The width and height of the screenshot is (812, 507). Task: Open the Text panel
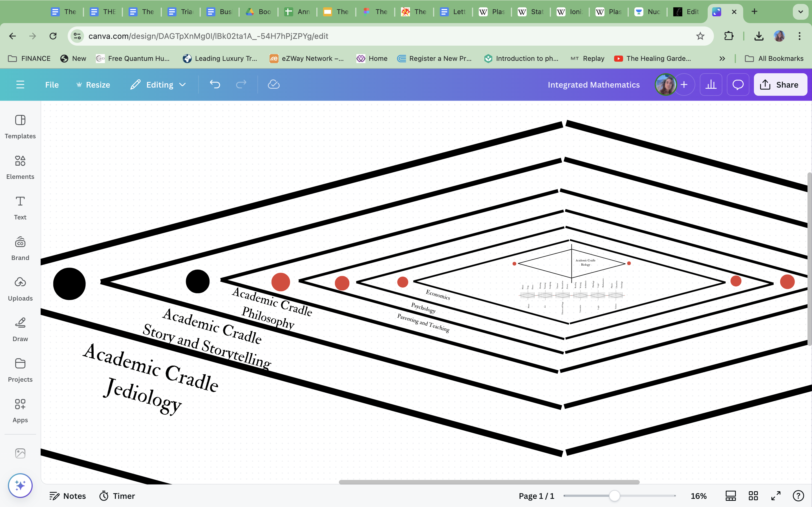(x=20, y=208)
